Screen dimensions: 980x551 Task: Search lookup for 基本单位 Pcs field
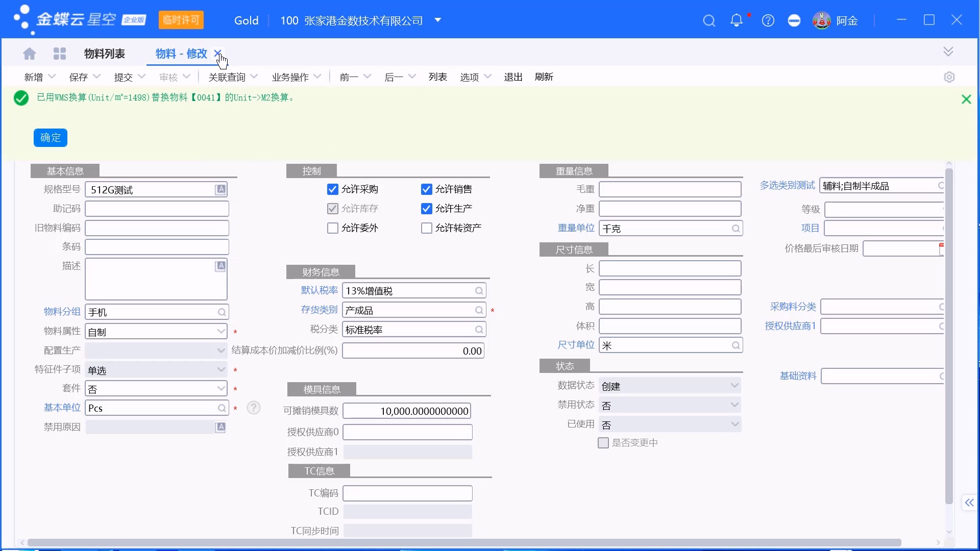point(222,408)
